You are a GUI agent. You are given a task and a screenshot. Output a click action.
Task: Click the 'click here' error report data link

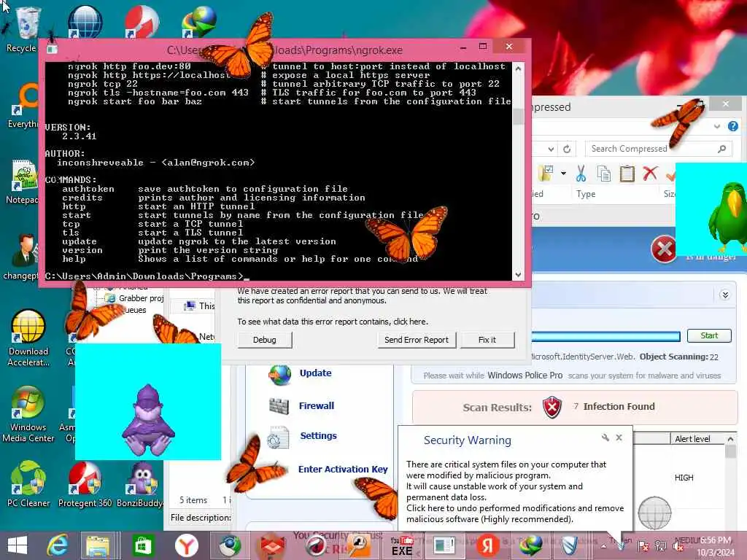410,322
